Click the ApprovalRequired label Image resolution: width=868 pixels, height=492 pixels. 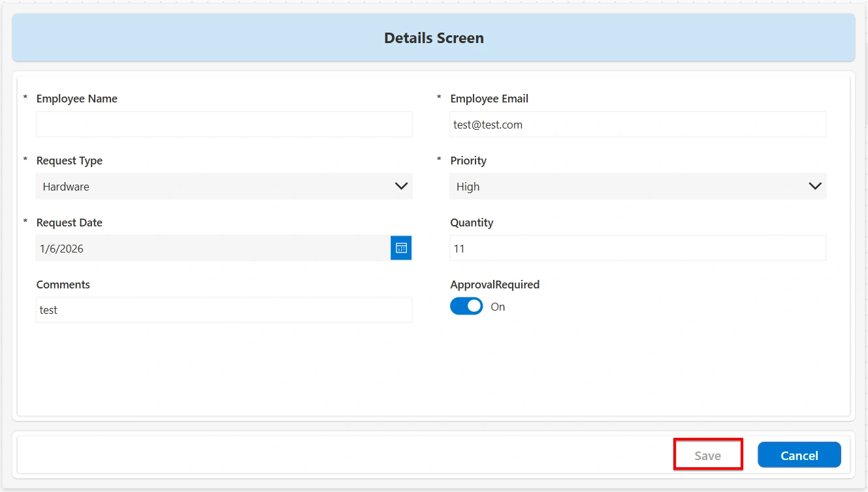coord(495,284)
